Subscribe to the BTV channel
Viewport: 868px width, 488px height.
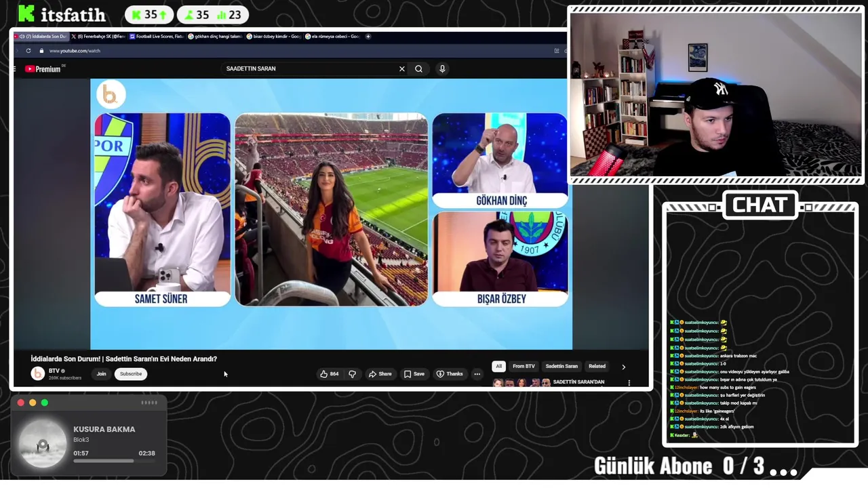[x=131, y=374]
